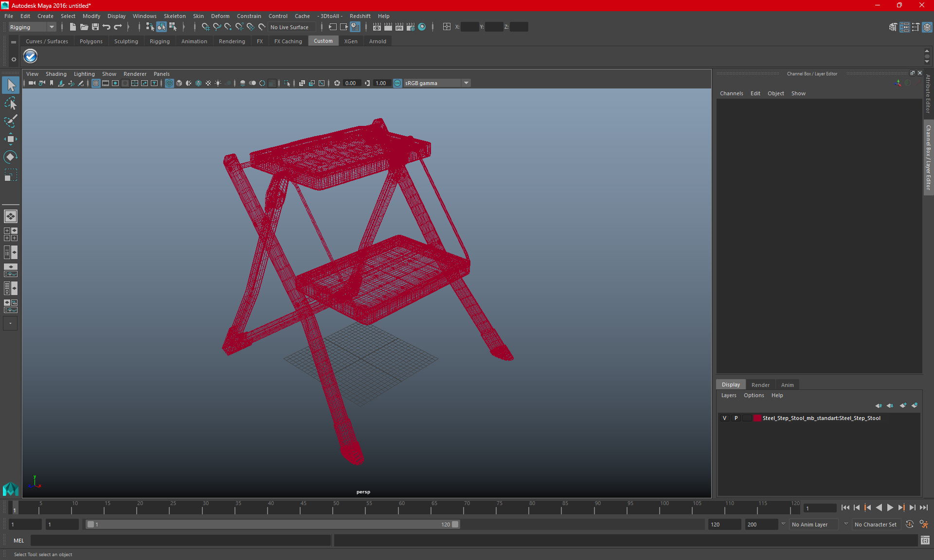Switch to the Polygons shelf tab
Screen dimensions: 934x560
pos(91,41)
